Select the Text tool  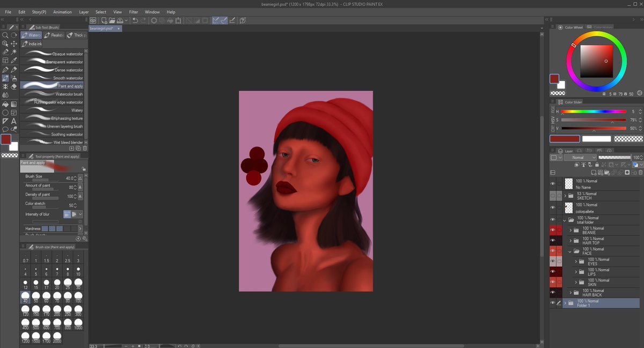[14, 121]
